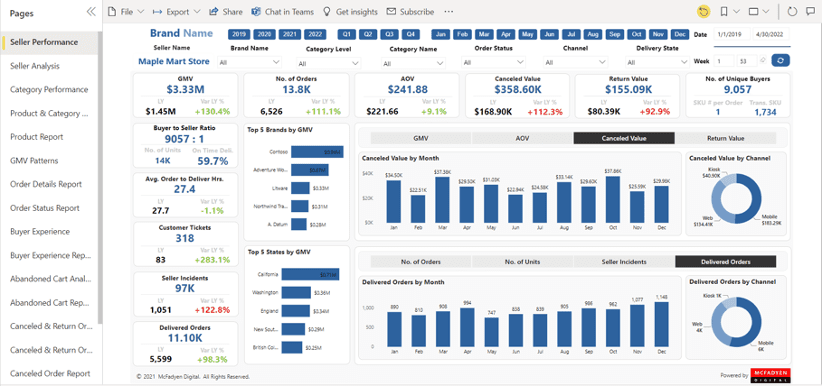
Task: Toggle the Q3 quarter filter
Action: [390, 34]
